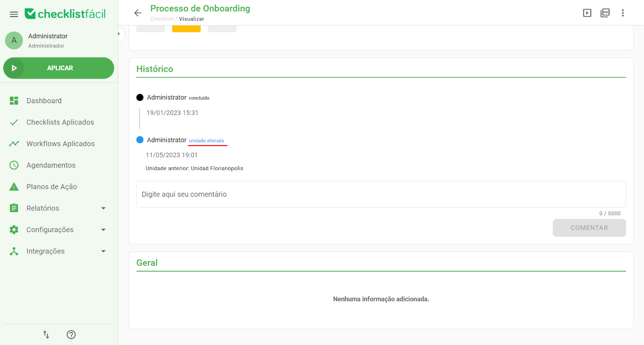This screenshot has width=644, height=345.
Task: Click the blue unidade alterada dot
Action: point(140,140)
